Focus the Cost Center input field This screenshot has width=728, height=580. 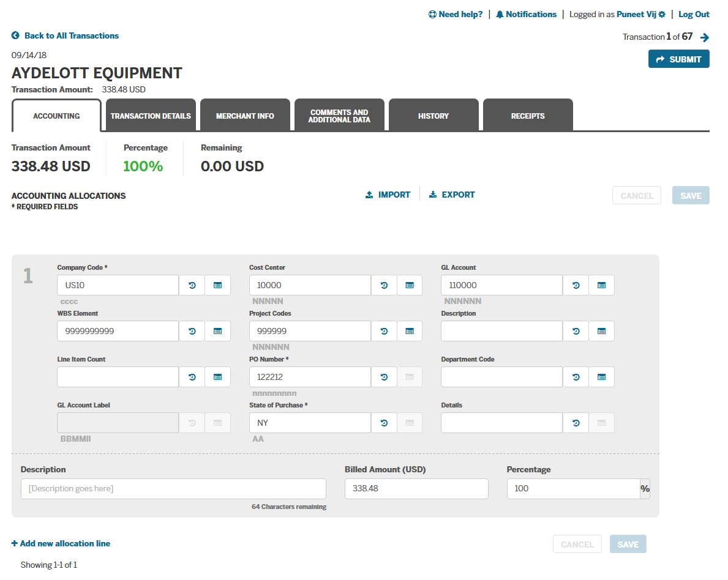click(310, 285)
